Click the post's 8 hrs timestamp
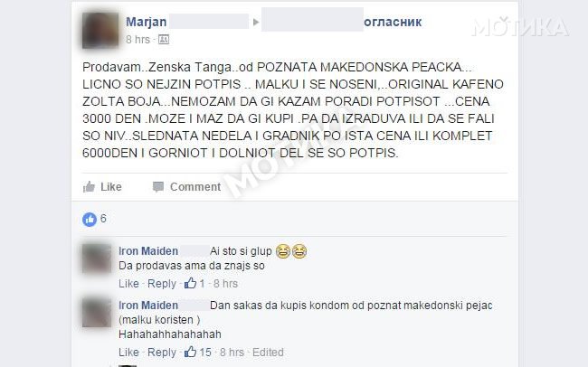This screenshot has width=588, height=367. pos(138,40)
